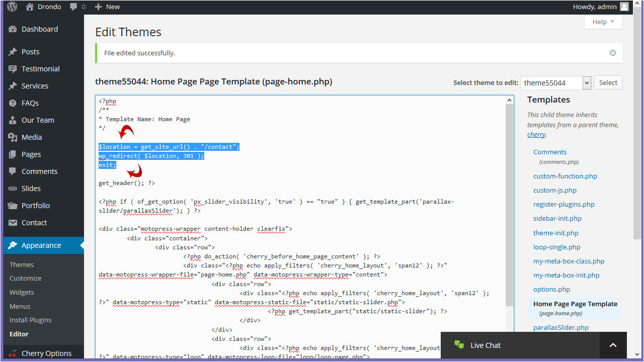Click the comments bubble icon in admin bar
The width and height of the screenshot is (644, 362).
click(x=73, y=7)
